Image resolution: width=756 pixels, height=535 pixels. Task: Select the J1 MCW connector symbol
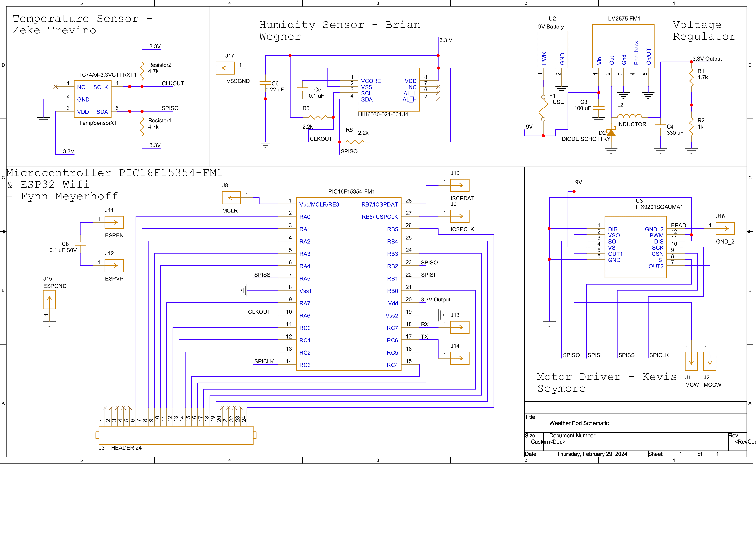691,361
